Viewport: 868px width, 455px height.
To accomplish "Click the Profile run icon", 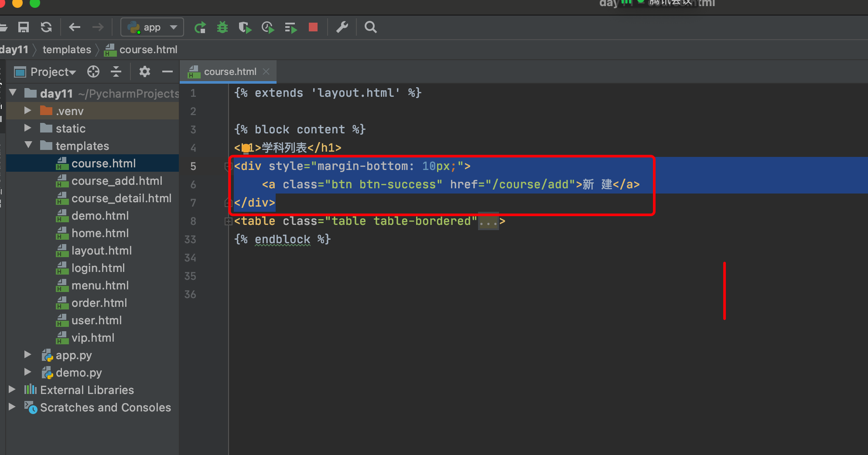I will (x=268, y=28).
